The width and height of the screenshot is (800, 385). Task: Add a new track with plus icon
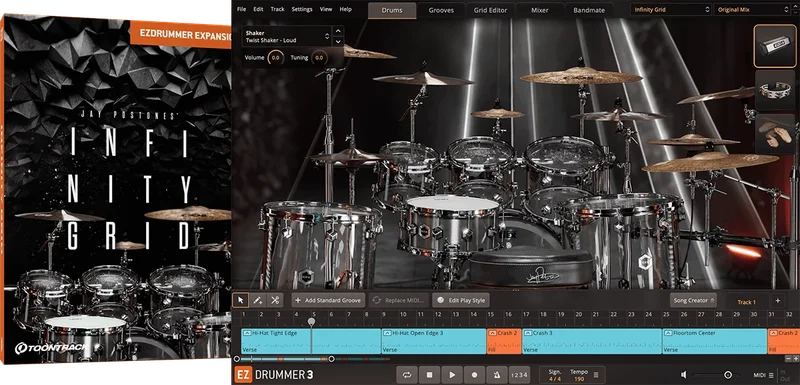coord(778,301)
